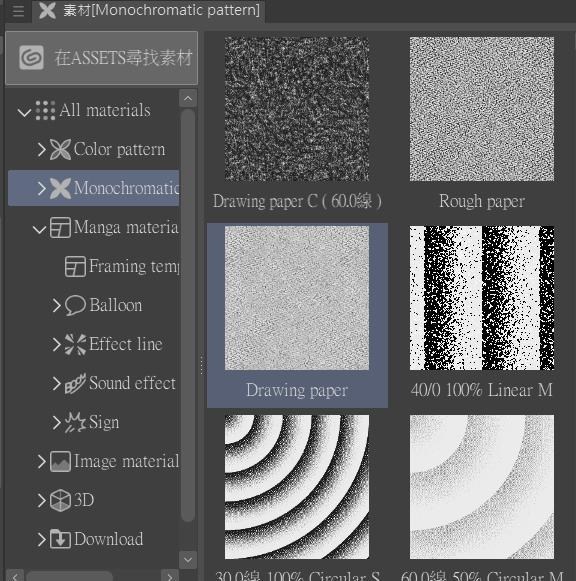Select the Framing template tree item
The height and width of the screenshot is (581, 576).
click(122, 266)
